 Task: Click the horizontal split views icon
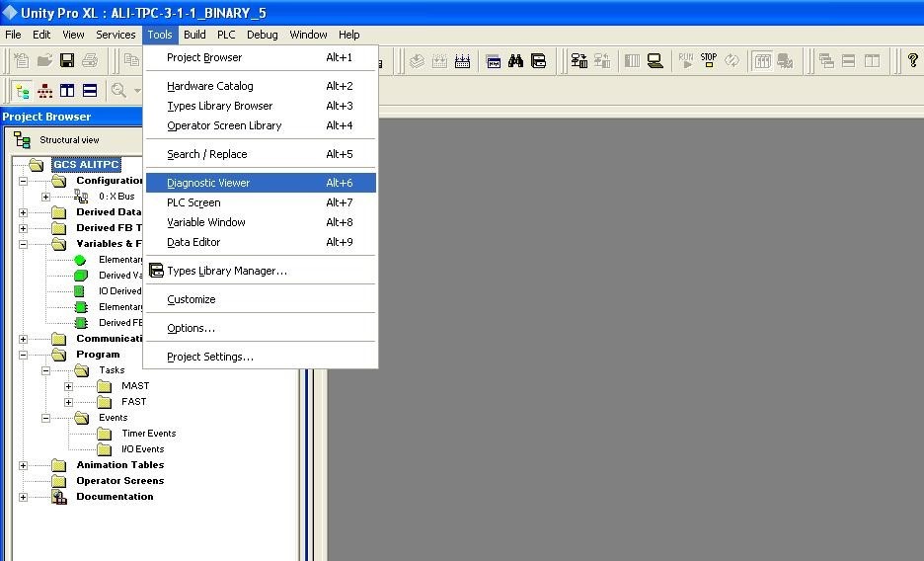click(90, 91)
